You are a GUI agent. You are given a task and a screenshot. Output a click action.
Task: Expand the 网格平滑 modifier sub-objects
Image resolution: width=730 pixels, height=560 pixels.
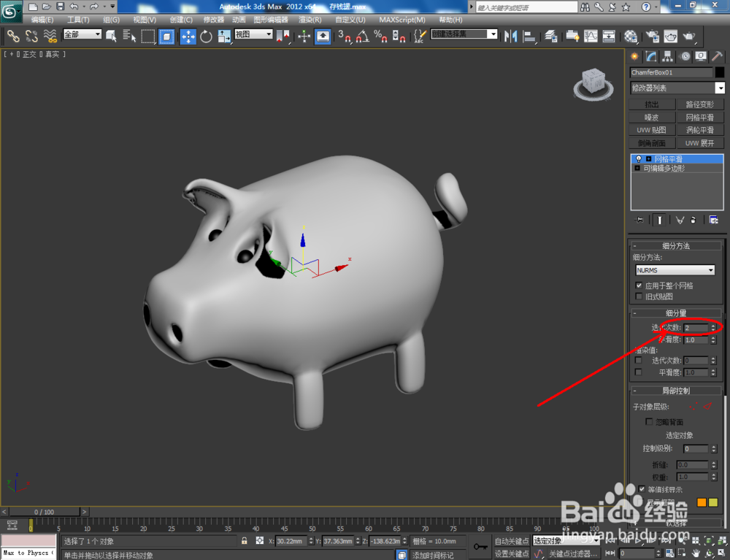tap(648, 159)
